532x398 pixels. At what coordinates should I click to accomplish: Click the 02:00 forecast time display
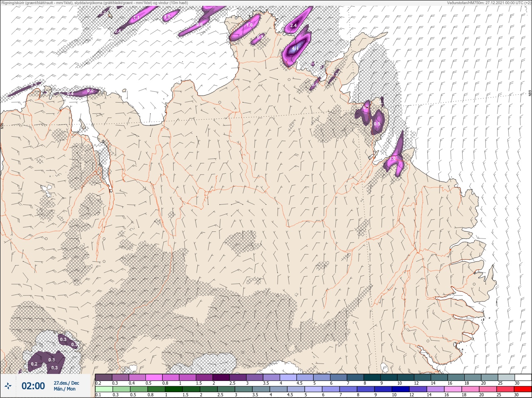(33, 386)
